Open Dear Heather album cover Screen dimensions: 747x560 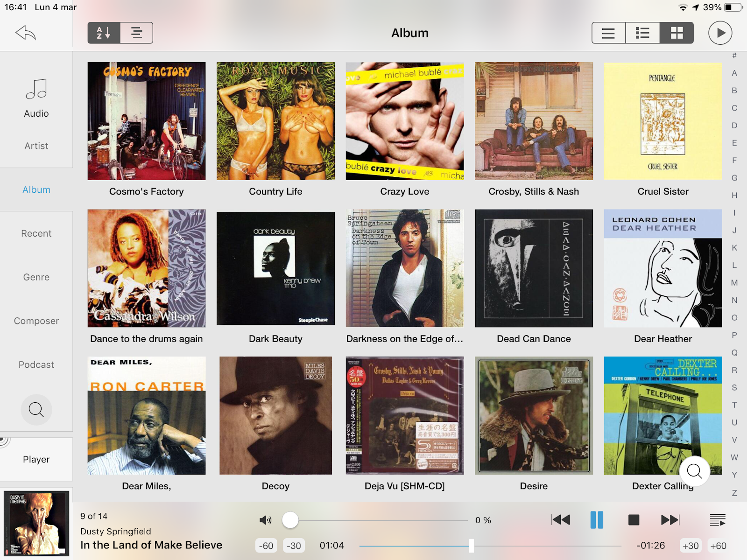(x=663, y=268)
